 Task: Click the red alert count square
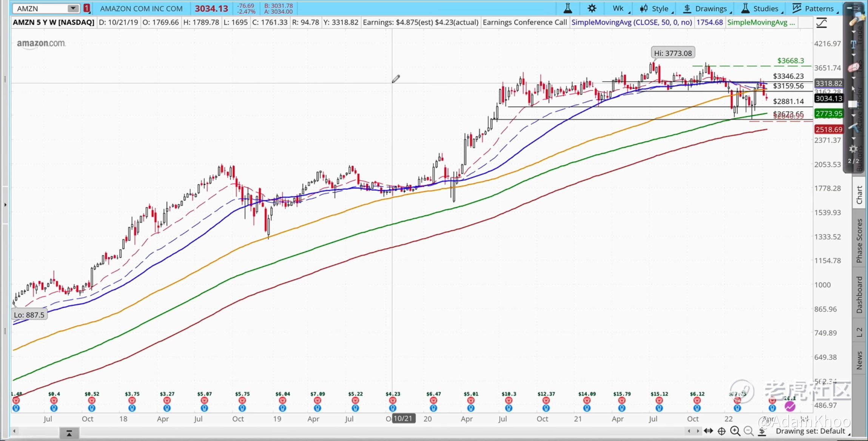click(x=87, y=8)
